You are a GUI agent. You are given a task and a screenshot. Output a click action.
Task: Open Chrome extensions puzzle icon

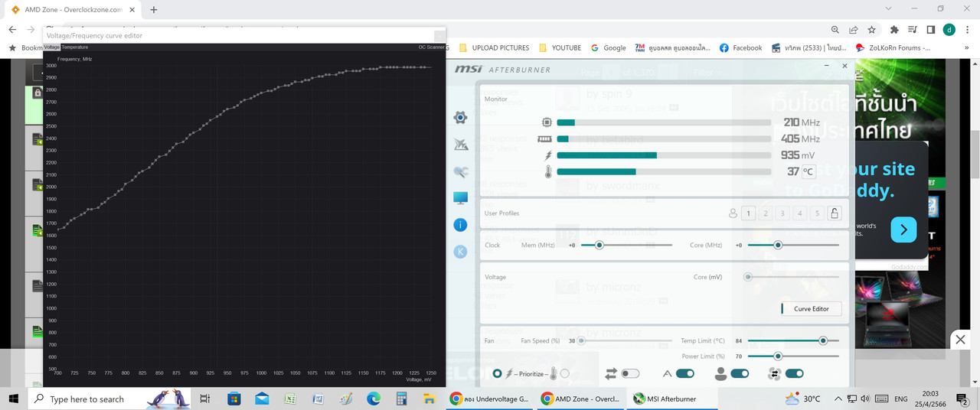[x=894, y=29]
